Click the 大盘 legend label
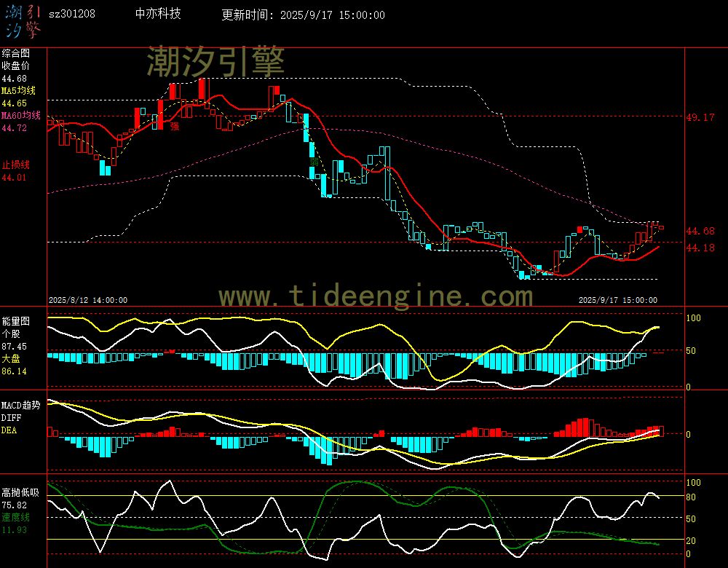728x568 pixels. point(11,358)
